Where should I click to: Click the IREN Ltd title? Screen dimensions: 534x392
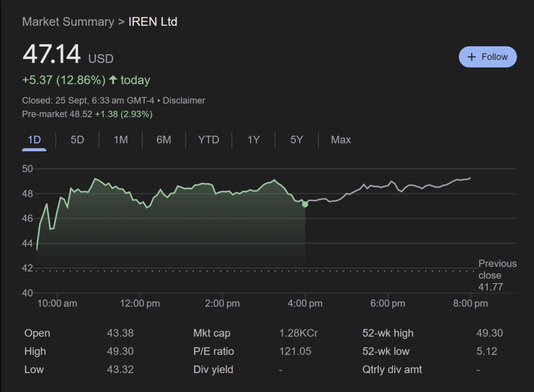tap(153, 22)
